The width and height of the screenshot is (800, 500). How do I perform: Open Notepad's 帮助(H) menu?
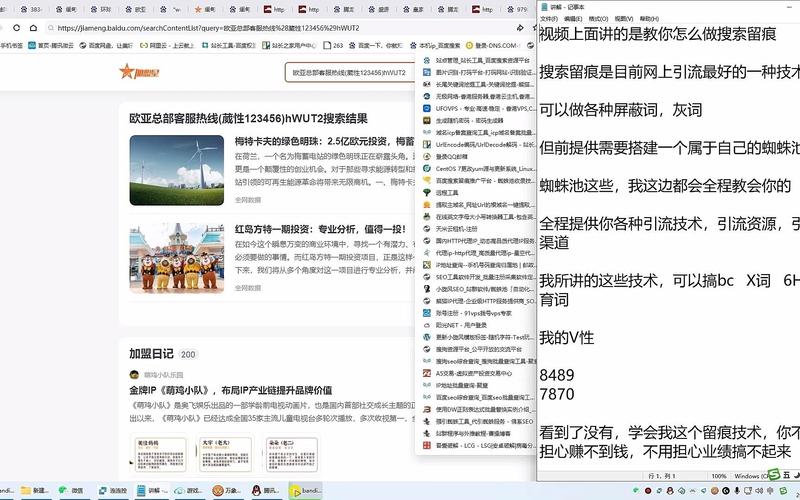tap(649, 18)
